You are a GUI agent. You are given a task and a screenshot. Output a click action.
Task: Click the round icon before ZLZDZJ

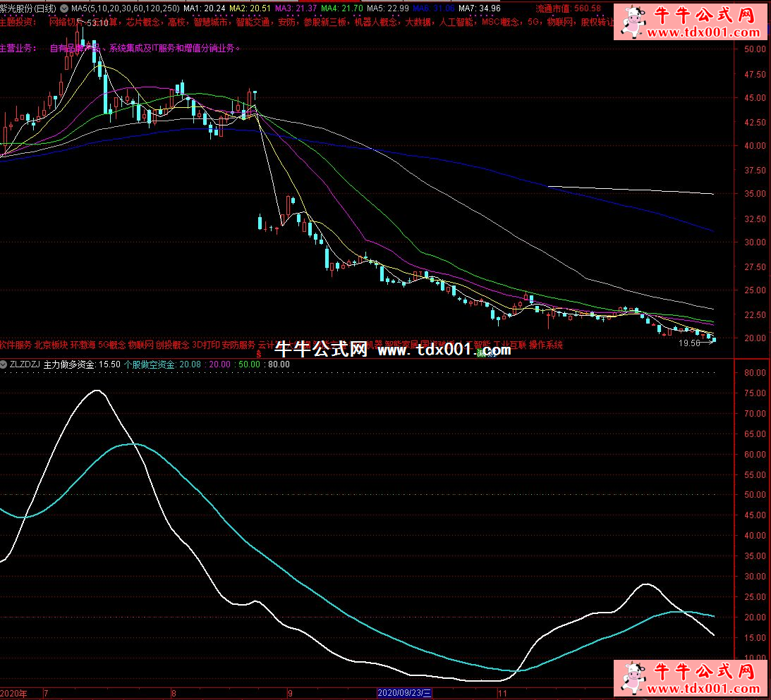pyautogui.click(x=4, y=364)
